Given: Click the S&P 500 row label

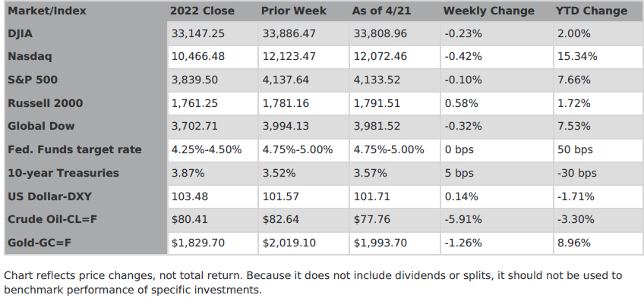Looking at the screenshot, I should [33, 80].
